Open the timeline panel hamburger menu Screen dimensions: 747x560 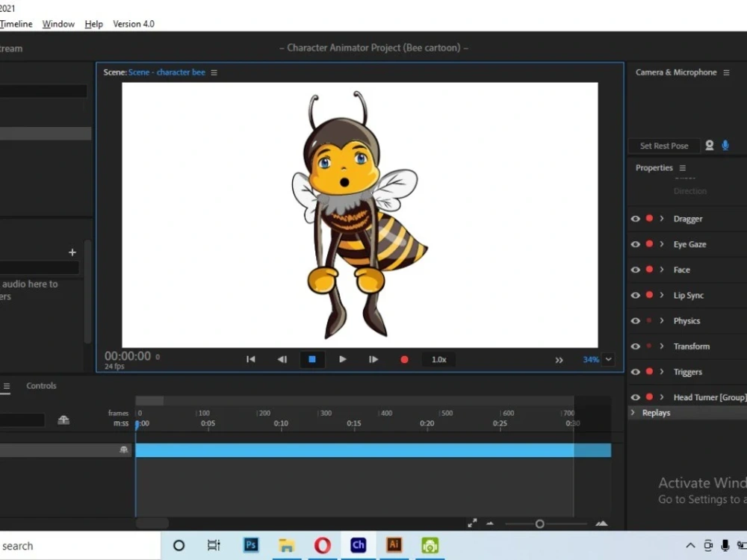pyautogui.click(x=6, y=386)
